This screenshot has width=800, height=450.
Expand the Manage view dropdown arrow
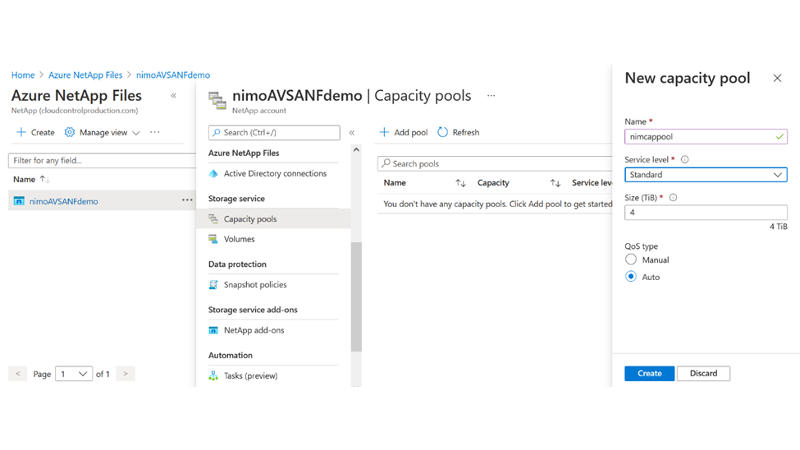[x=136, y=132]
